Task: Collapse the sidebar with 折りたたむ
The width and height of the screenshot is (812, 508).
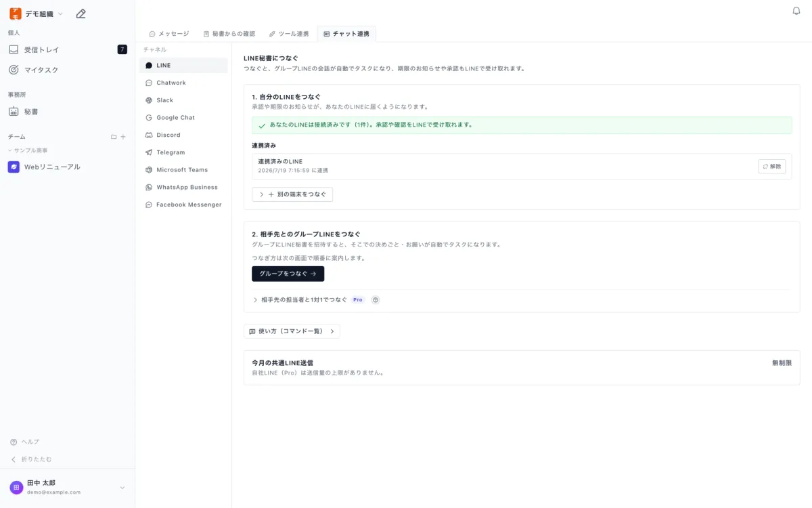Action: pyautogui.click(x=31, y=459)
